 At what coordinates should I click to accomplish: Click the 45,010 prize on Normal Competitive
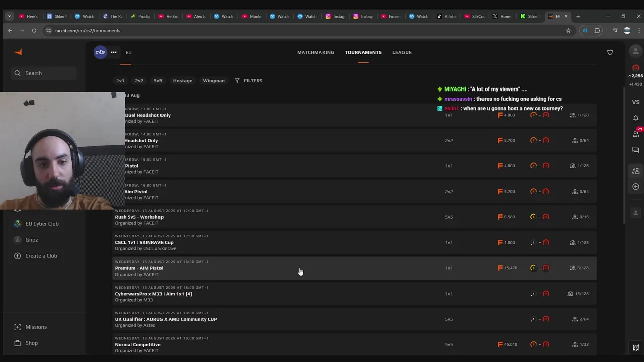tap(507, 345)
